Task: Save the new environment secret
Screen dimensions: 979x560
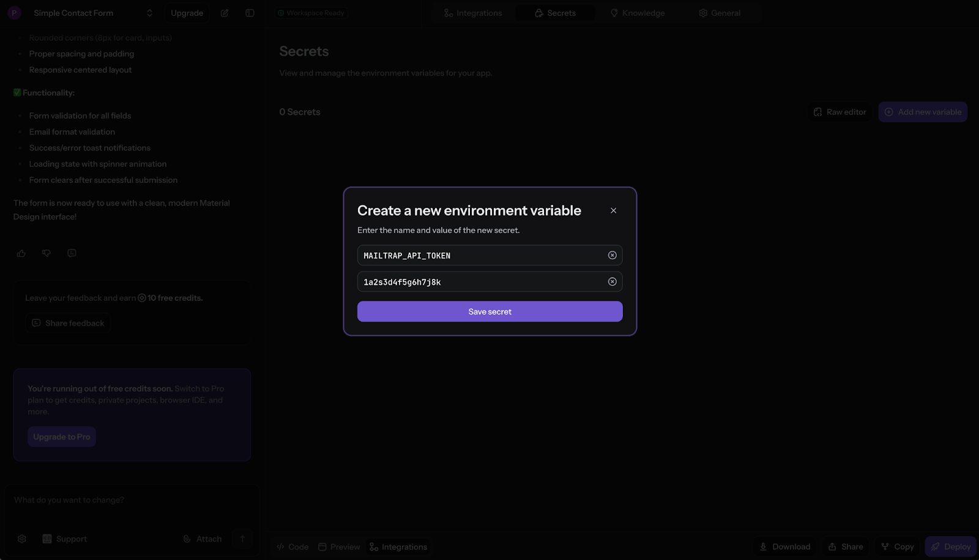Action: 489,311
